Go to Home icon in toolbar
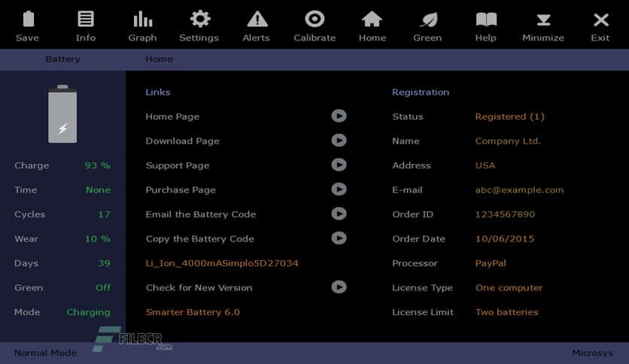The width and height of the screenshot is (629, 364). 372,19
